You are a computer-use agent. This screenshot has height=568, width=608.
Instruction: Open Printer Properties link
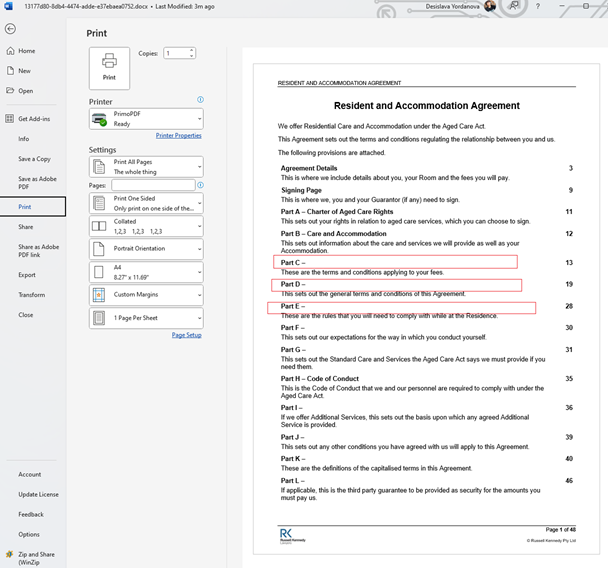[178, 135]
